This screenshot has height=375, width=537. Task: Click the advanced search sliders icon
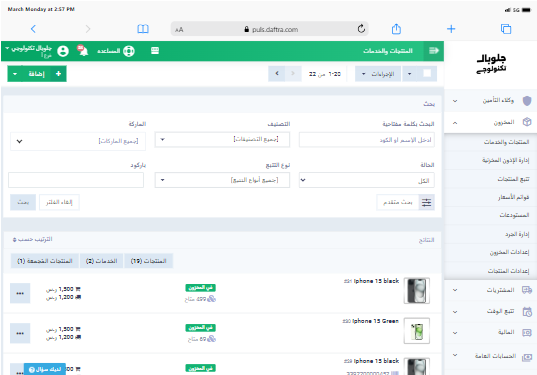click(x=426, y=202)
